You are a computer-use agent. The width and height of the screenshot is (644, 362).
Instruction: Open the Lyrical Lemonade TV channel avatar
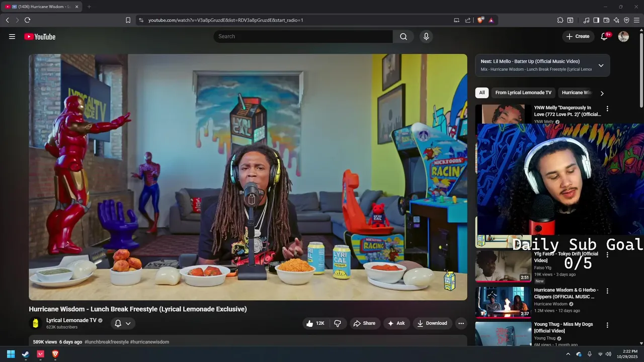coord(35,323)
